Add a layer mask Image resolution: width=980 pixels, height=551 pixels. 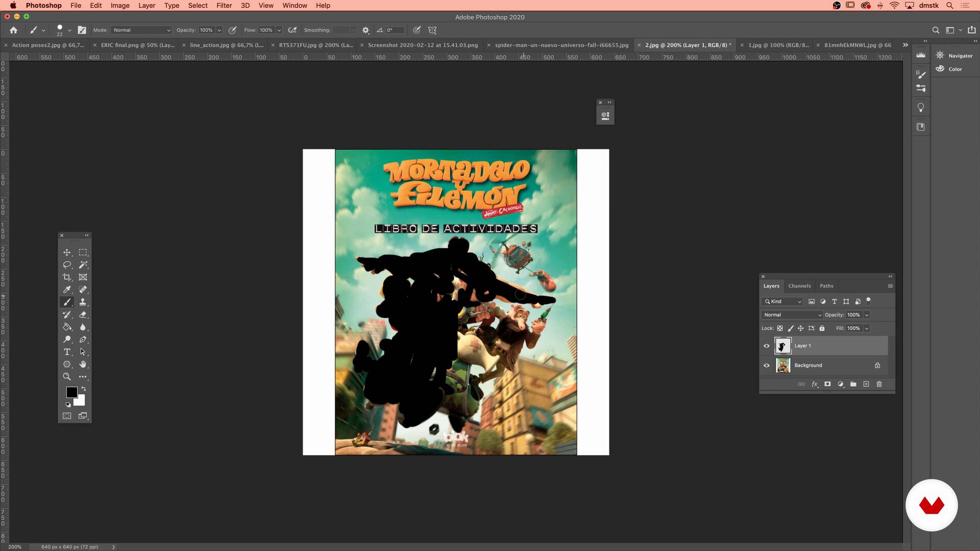click(x=827, y=384)
